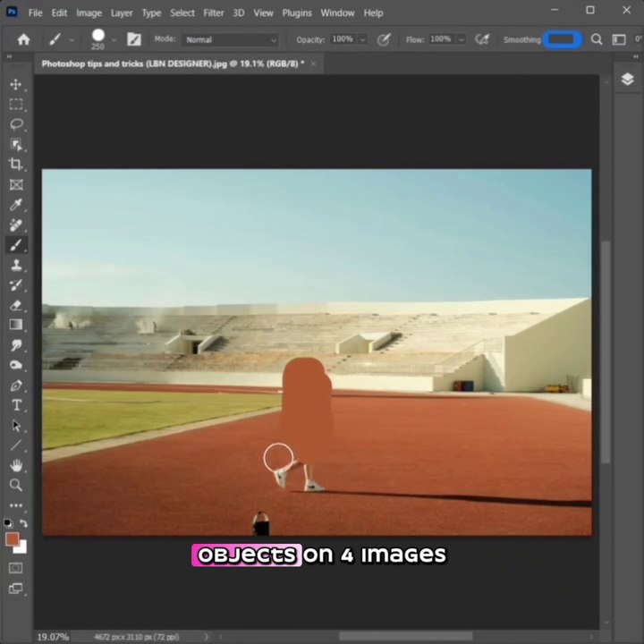Open the Flow slider dropdown

(462, 40)
